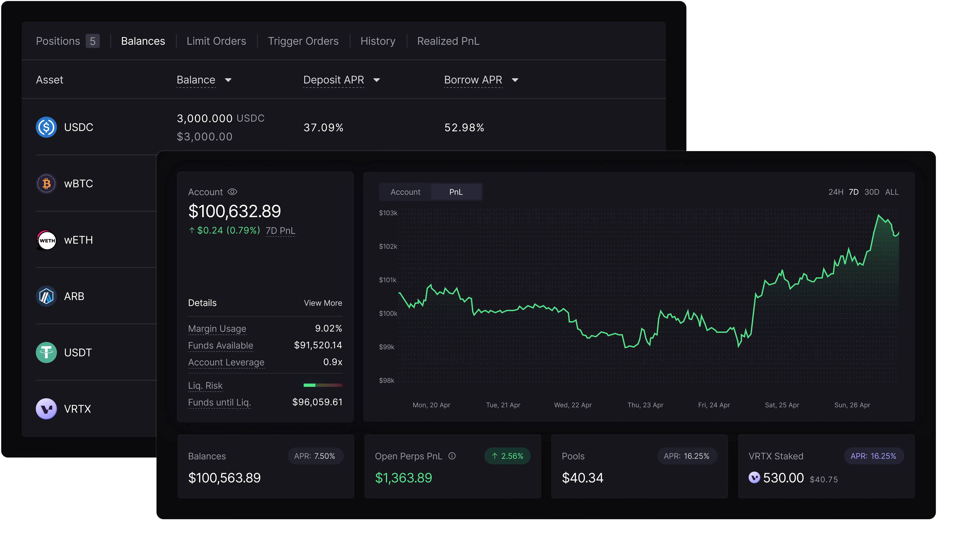Click the USDC borrow APR 52.98%
980x558 pixels.
click(464, 127)
